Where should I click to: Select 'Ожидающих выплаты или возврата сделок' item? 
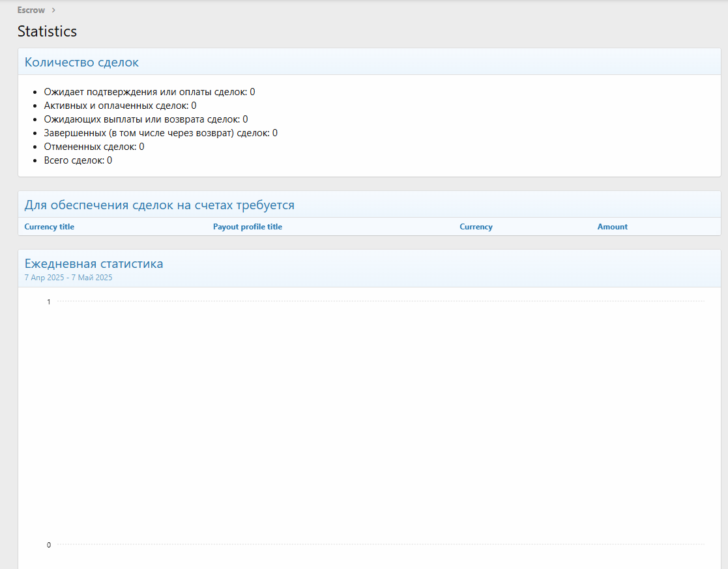point(145,119)
